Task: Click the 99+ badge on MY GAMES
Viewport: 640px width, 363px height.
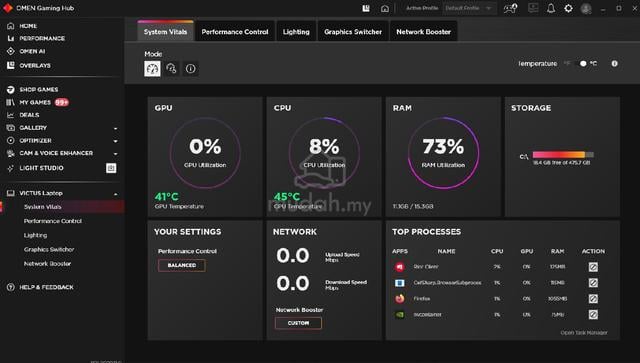Action: coord(62,102)
